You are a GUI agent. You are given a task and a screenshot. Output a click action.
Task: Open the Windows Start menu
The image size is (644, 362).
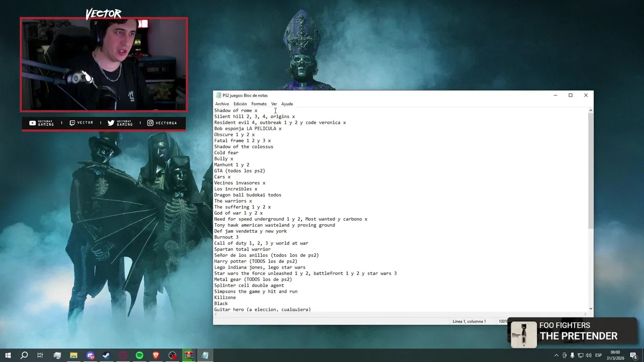pyautogui.click(x=8, y=355)
